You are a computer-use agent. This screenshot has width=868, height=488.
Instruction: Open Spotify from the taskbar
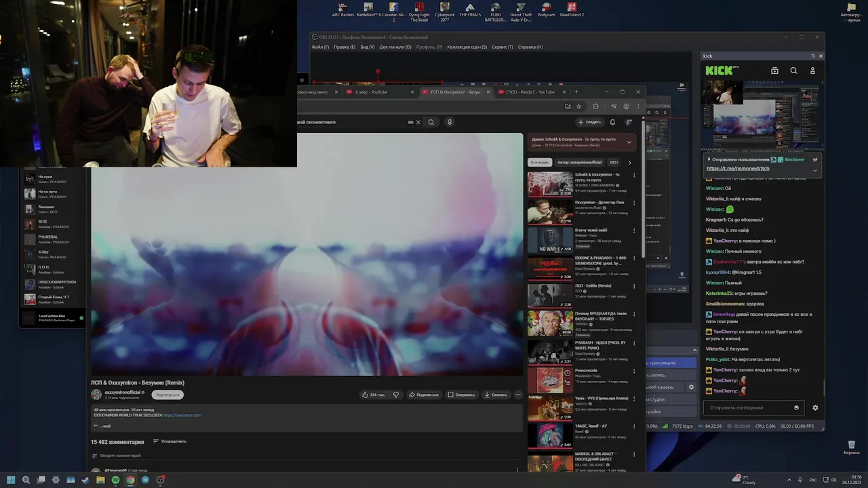coord(115,480)
